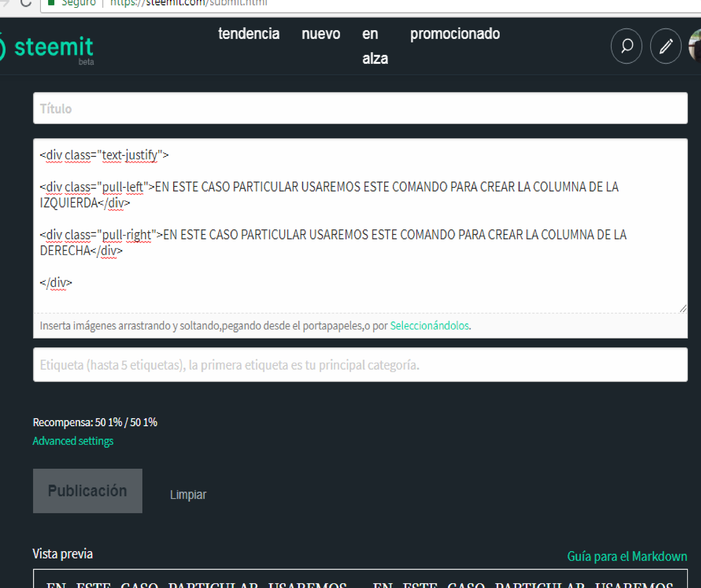Click the div class="text-justify" line

(104, 155)
